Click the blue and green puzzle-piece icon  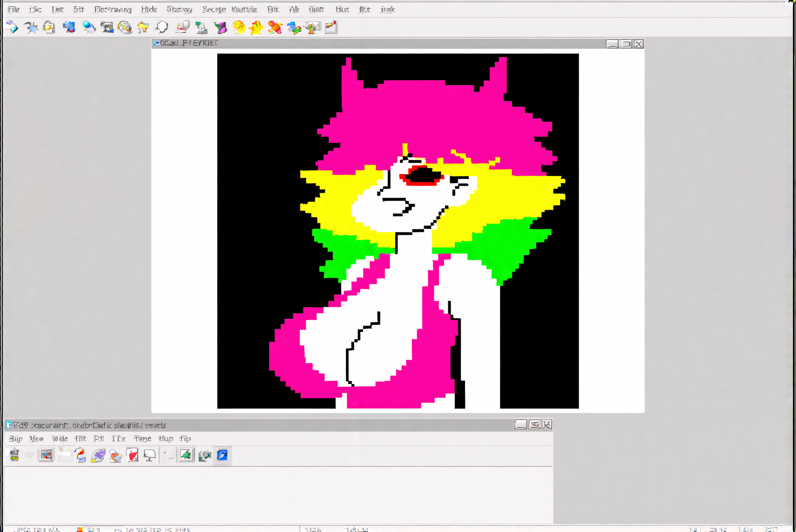(294, 28)
